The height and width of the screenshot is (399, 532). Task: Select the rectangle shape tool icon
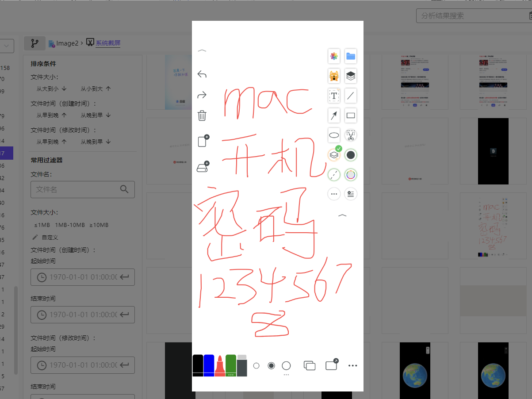pos(351,116)
